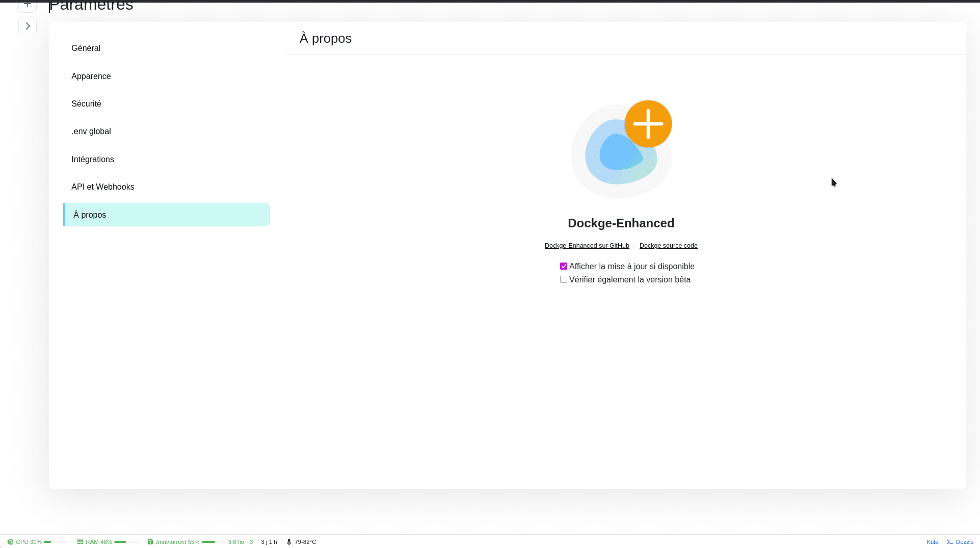This screenshot has height=548, width=980.
Task: Click the RAM usage progress bar
Action: click(x=126, y=542)
